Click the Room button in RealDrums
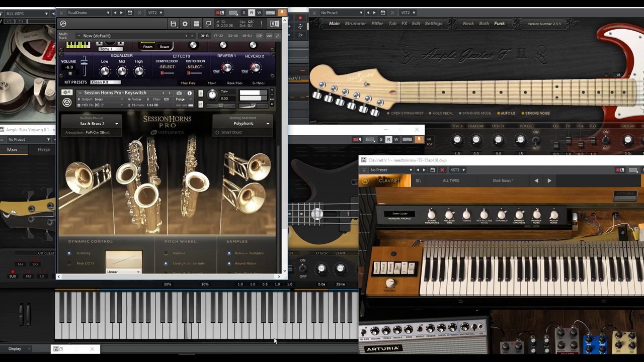 point(147,47)
